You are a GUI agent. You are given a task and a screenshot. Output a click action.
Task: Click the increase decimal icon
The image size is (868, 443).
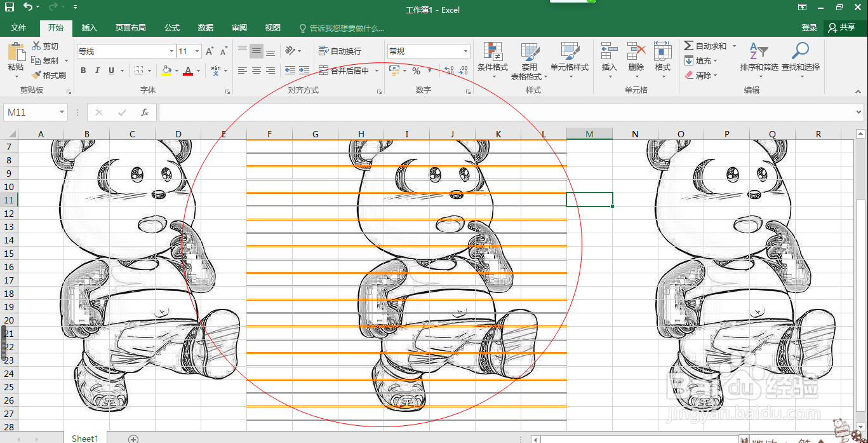449,71
